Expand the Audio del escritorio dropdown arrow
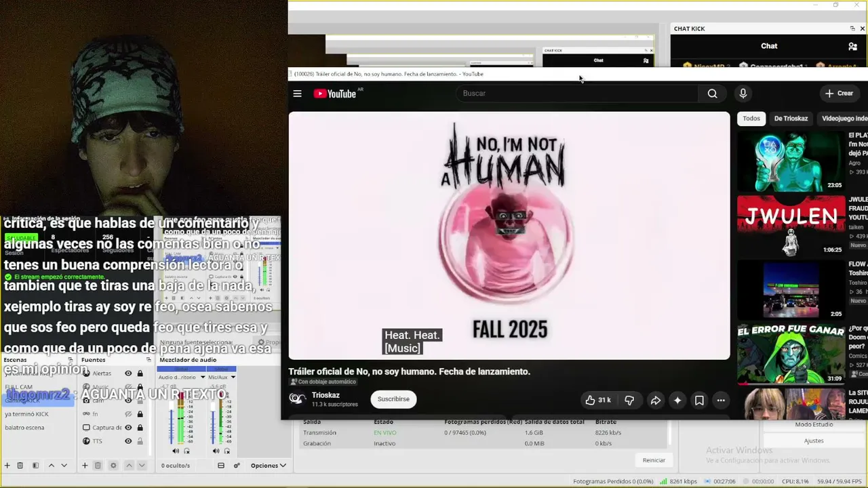This screenshot has height=488, width=868. click(201, 378)
